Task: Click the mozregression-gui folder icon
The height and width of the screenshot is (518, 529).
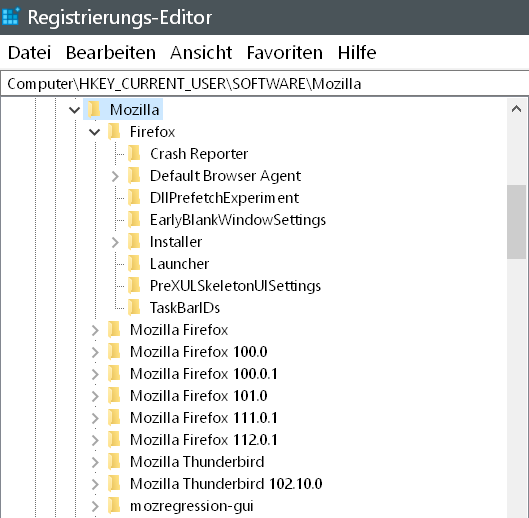Action: point(114,506)
